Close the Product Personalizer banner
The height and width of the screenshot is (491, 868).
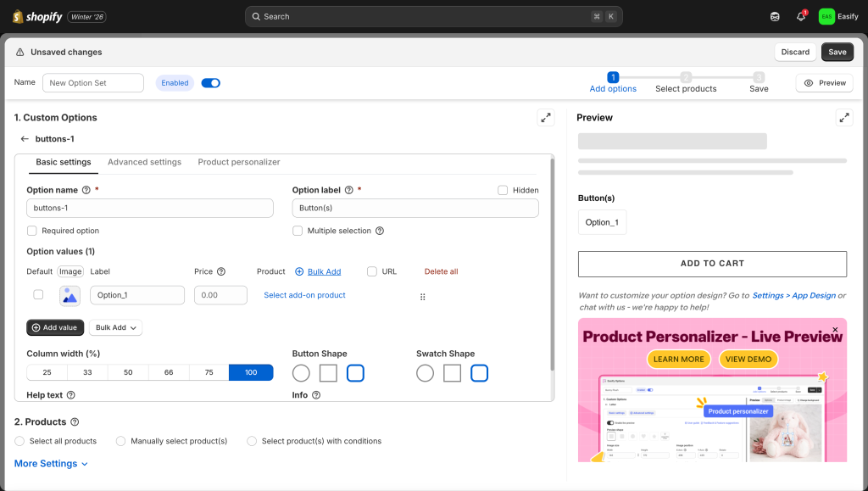click(835, 330)
